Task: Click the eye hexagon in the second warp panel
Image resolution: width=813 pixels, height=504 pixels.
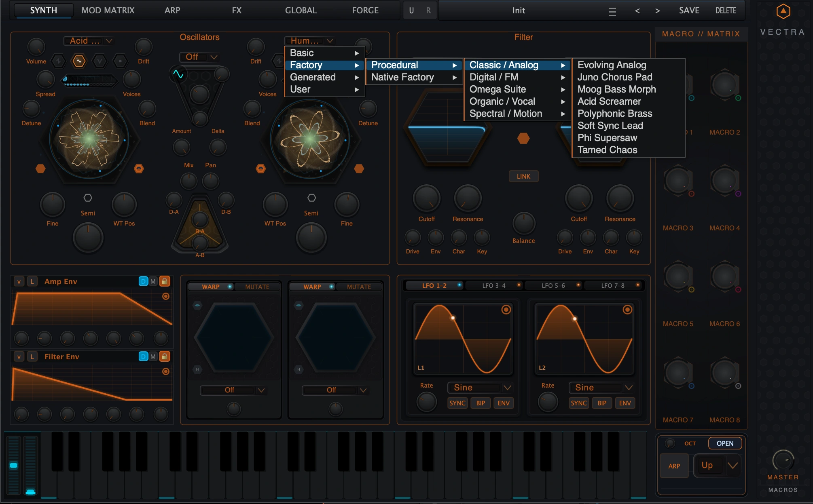Action: tap(299, 305)
